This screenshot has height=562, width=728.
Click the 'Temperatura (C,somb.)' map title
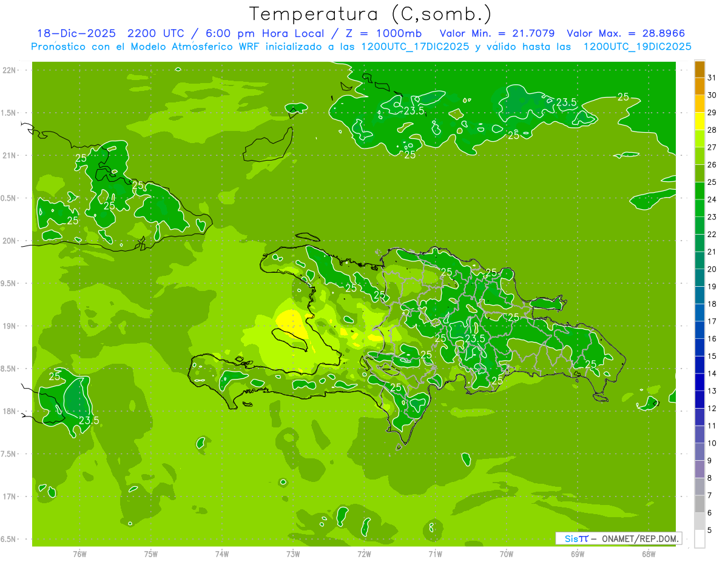tap(371, 14)
